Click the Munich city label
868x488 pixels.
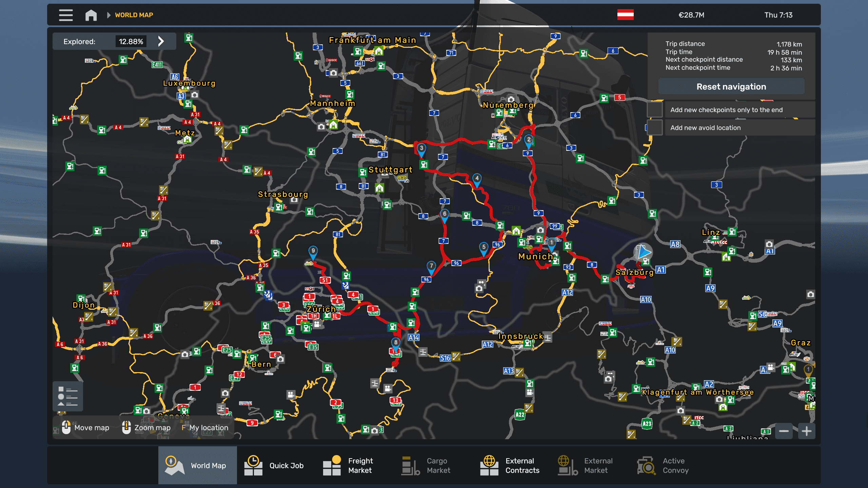535,257
